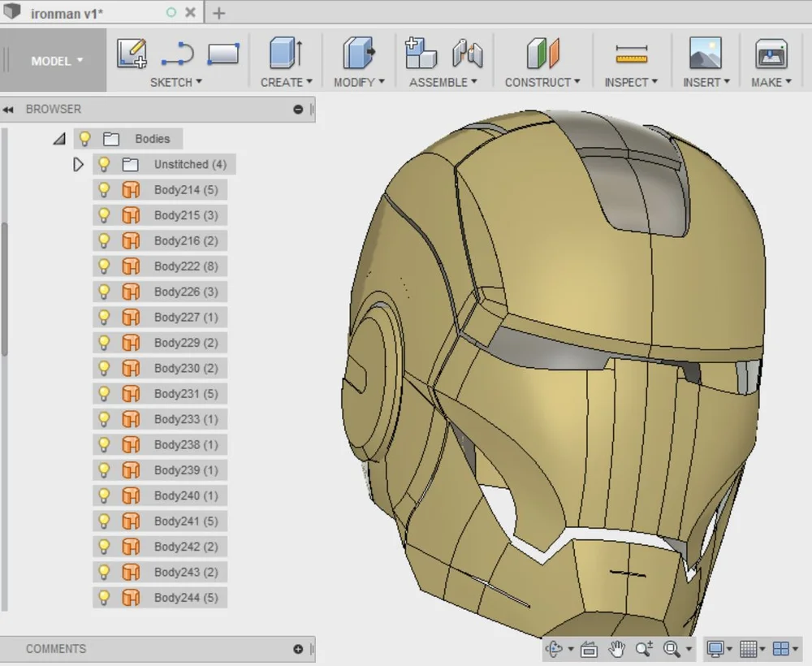Image resolution: width=812 pixels, height=666 pixels.
Task: Select the Press Pull modify icon
Action: point(358,54)
